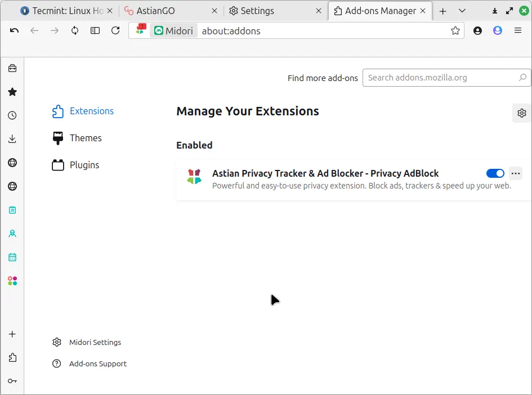Open the downloads panel in sidebar
The width and height of the screenshot is (532, 395).
(12, 139)
